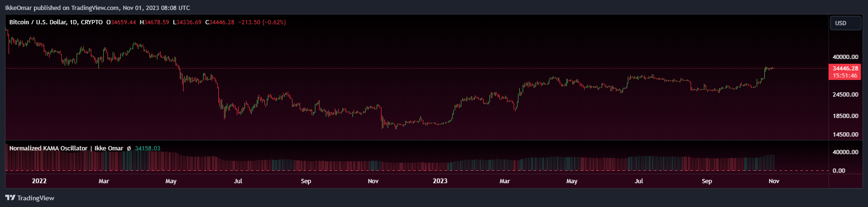Viewport: 868px width, 207px height.
Task: Click the first Sep label on time axis
Action: tap(306, 181)
